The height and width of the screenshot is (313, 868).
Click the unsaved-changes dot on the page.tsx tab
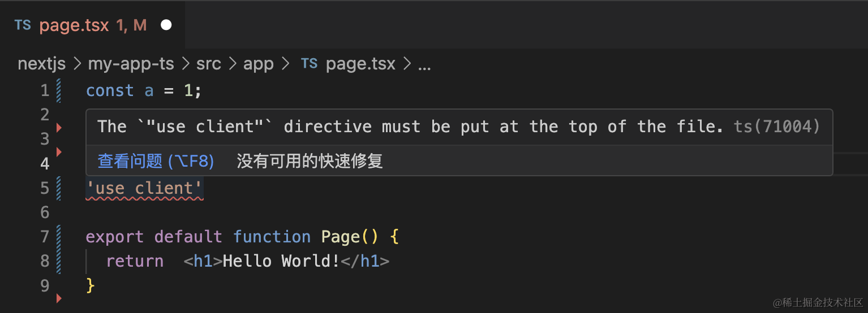pos(166,25)
